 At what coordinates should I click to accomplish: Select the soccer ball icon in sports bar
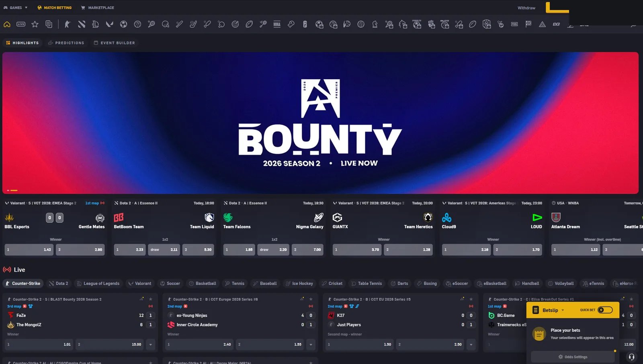click(123, 24)
